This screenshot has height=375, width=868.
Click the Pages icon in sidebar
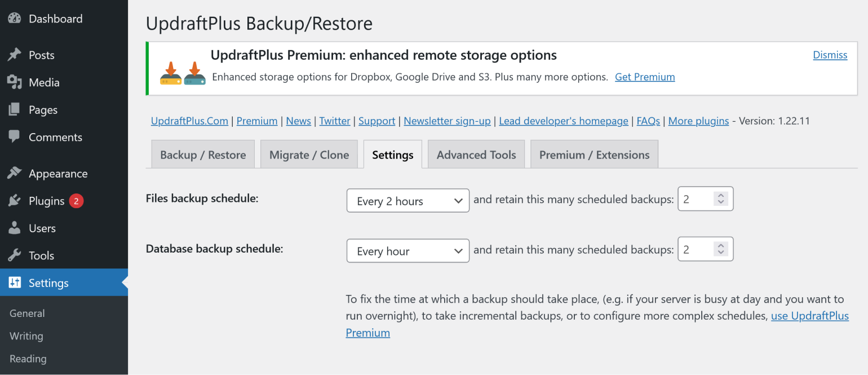coord(15,109)
